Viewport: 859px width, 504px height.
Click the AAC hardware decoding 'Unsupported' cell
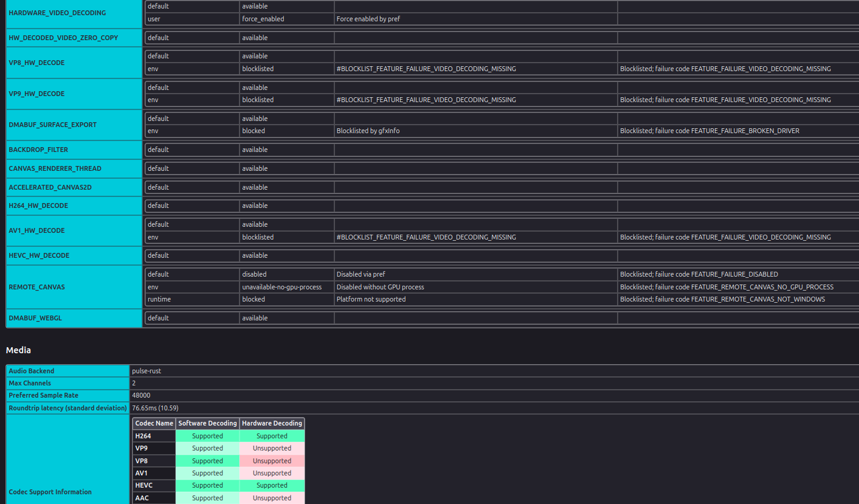pyautogui.click(x=272, y=498)
